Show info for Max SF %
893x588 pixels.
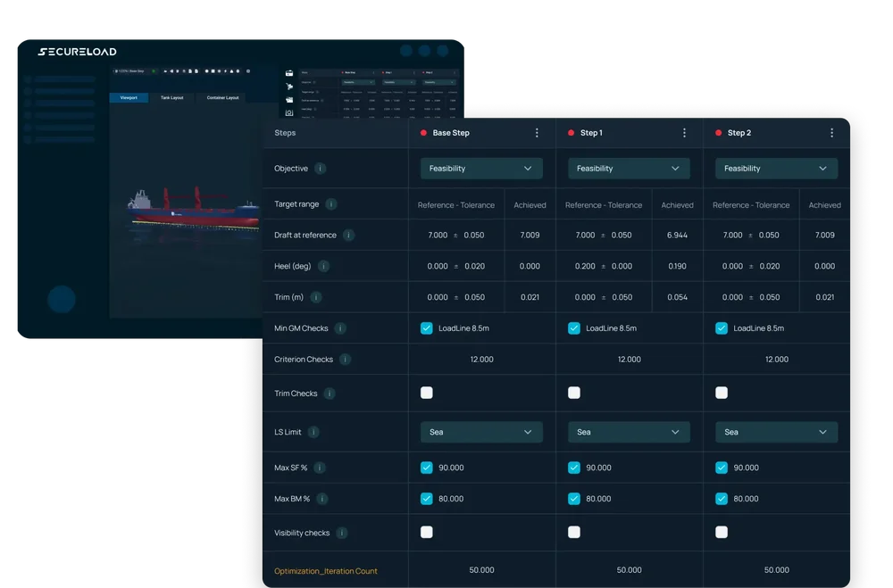(320, 468)
